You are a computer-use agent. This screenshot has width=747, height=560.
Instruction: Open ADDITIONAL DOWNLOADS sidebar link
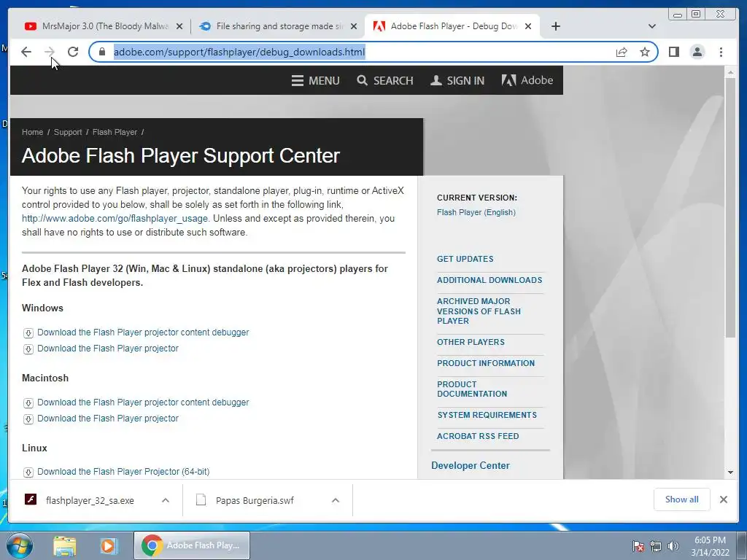489,280
